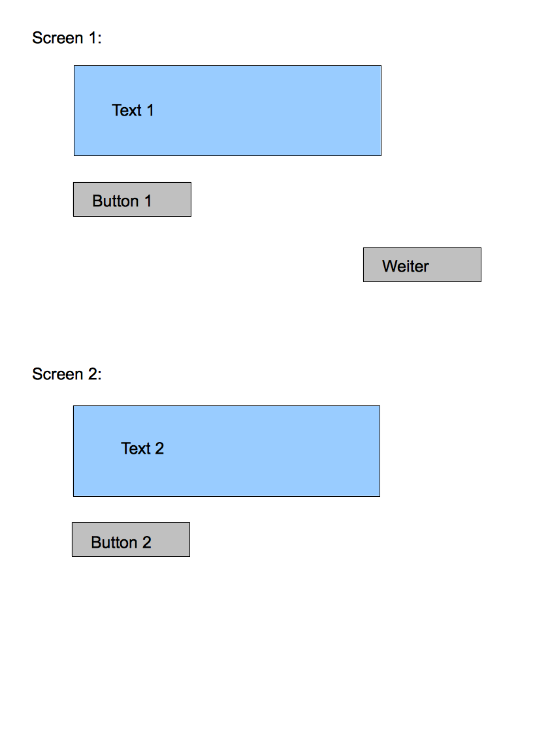535x756 pixels.
Task: Click the "Button 1" caption
Action: pyautogui.click(x=122, y=201)
